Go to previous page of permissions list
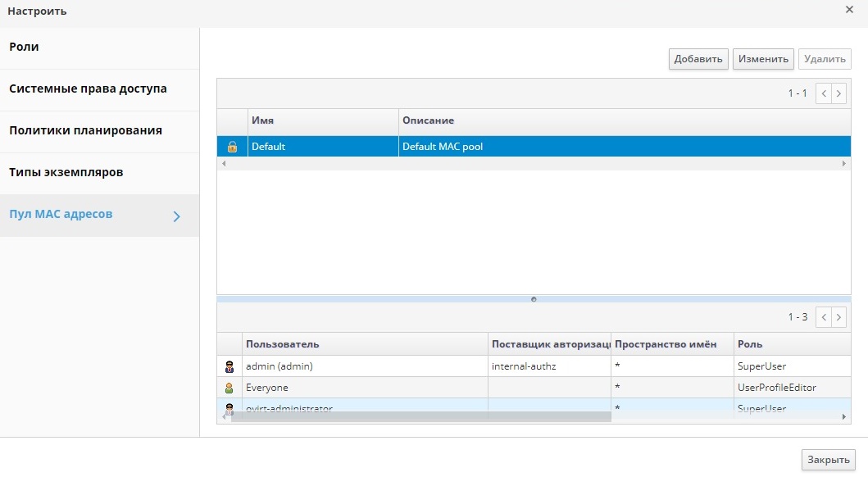Image resolution: width=868 pixels, height=477 pixels. pyautogui.click(x=824, y=317)
